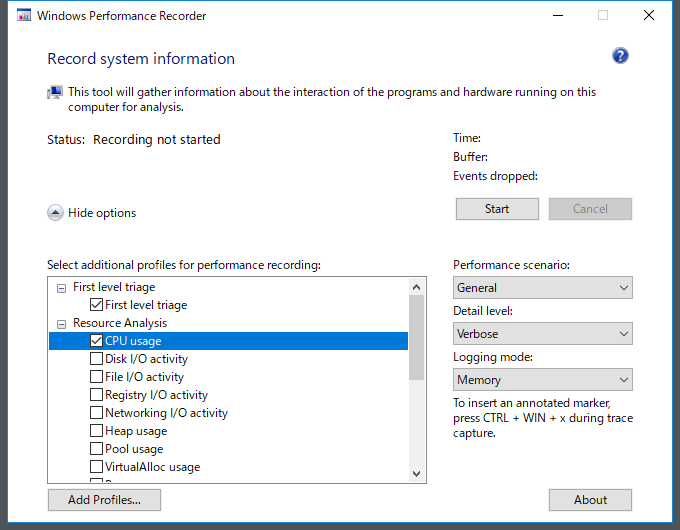Click the greyed-out Cancel button

pyautogui.click(x=590, y=209)
